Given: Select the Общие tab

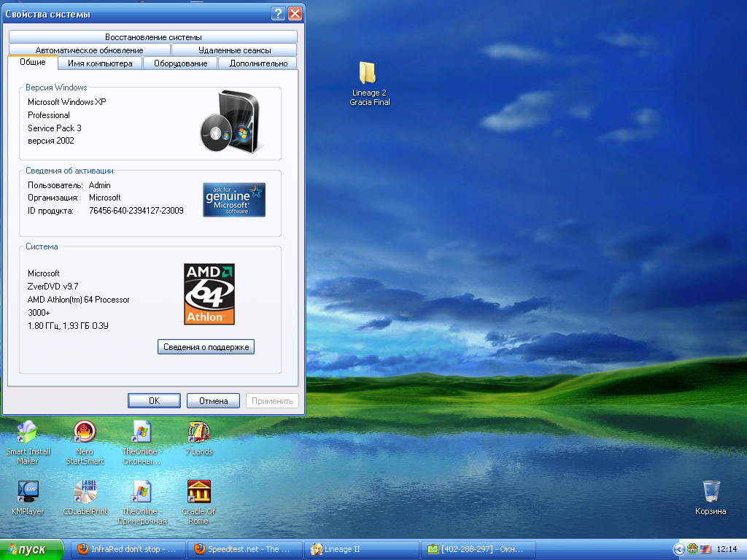Looking at the screenshot, I should [32, 63].
